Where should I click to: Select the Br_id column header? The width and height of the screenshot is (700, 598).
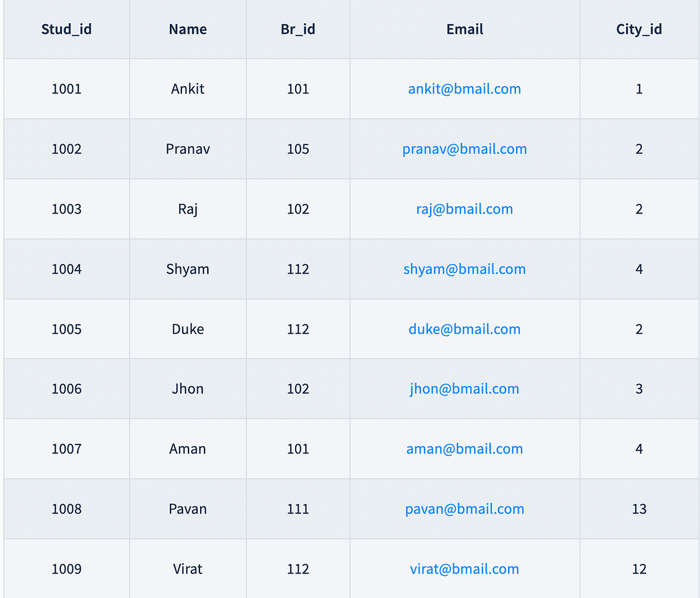pyautogui.click(x=297, y=29)
